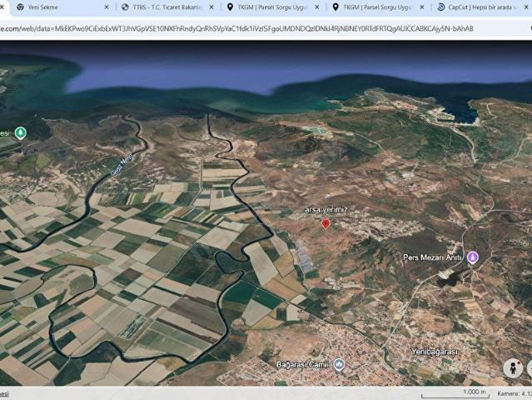532x400 pixels.
Task: Click the Yenibağarası town label
Action: tap(435, 352)
